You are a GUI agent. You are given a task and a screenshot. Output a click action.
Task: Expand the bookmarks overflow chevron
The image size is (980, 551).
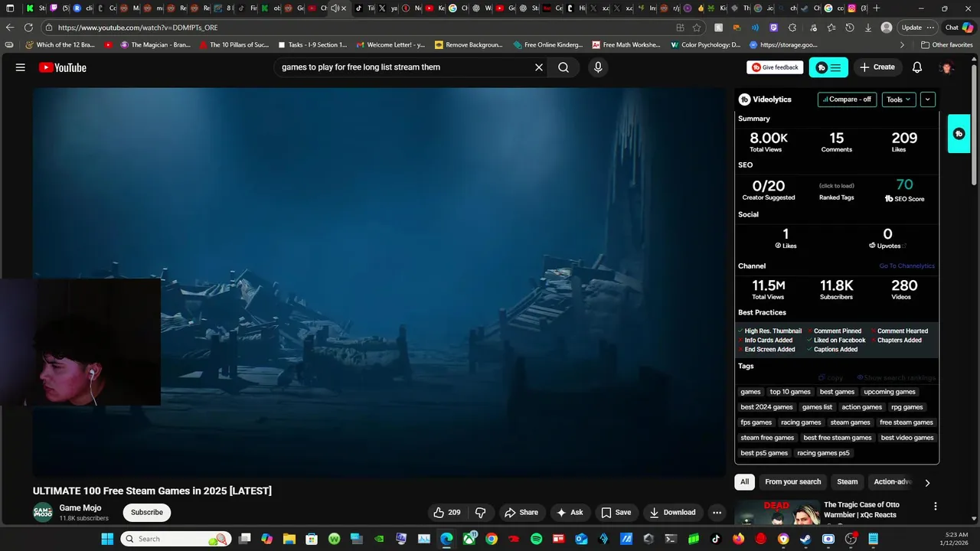click(901, 45)
